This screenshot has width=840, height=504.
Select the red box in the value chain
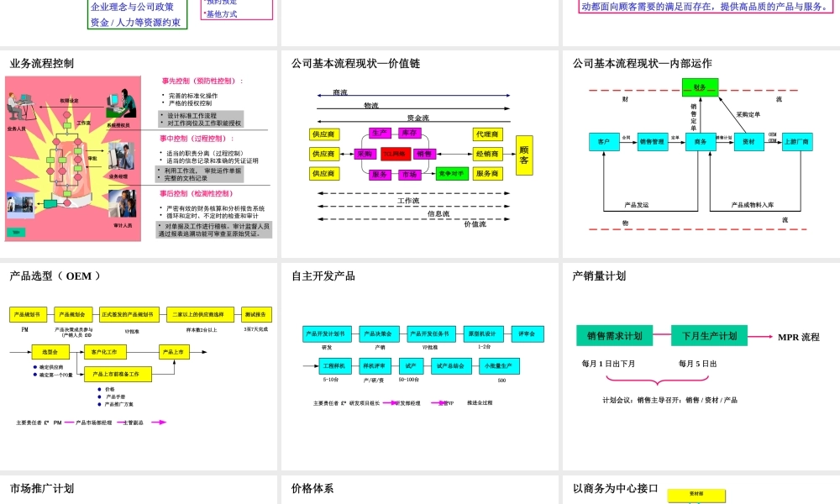click(x=396, y=155)
